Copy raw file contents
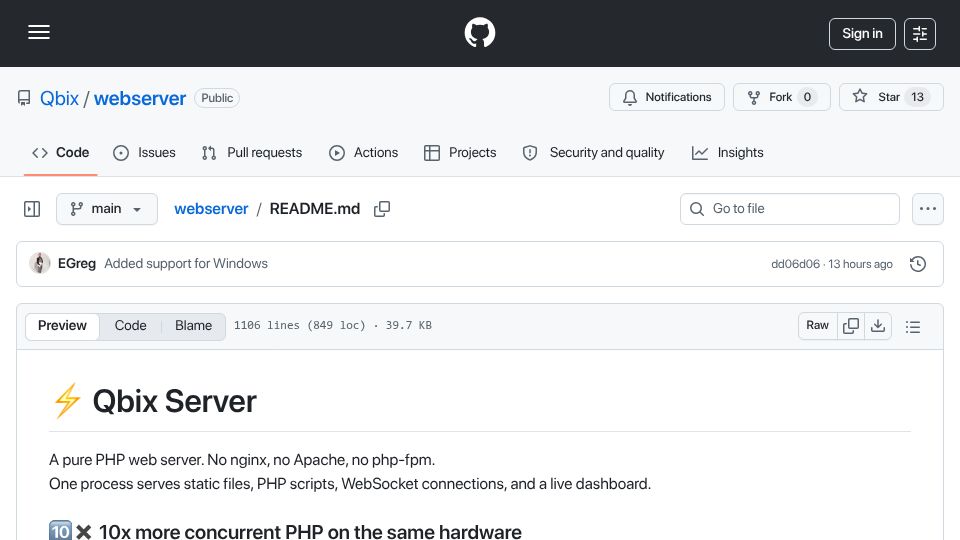 (850, 326)
